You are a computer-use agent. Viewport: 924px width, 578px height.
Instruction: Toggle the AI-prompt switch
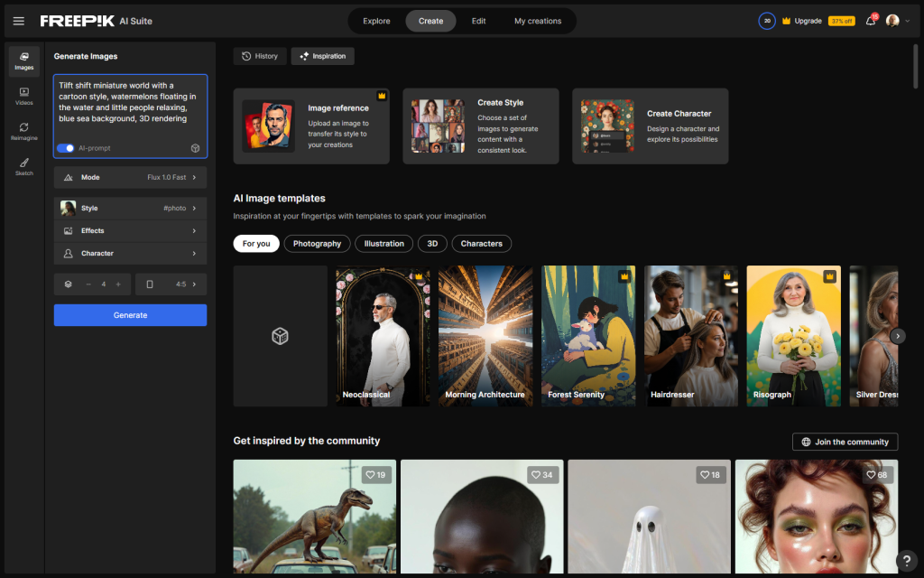tap(66, 148)
